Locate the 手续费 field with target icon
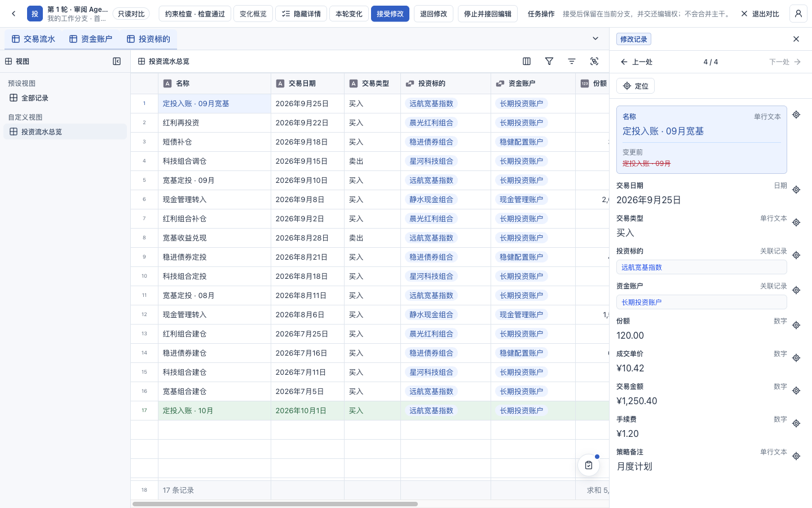 click(796, 423)
